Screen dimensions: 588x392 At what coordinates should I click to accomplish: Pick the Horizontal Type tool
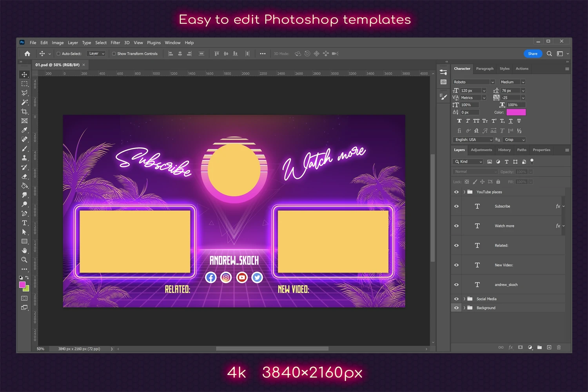24,223
